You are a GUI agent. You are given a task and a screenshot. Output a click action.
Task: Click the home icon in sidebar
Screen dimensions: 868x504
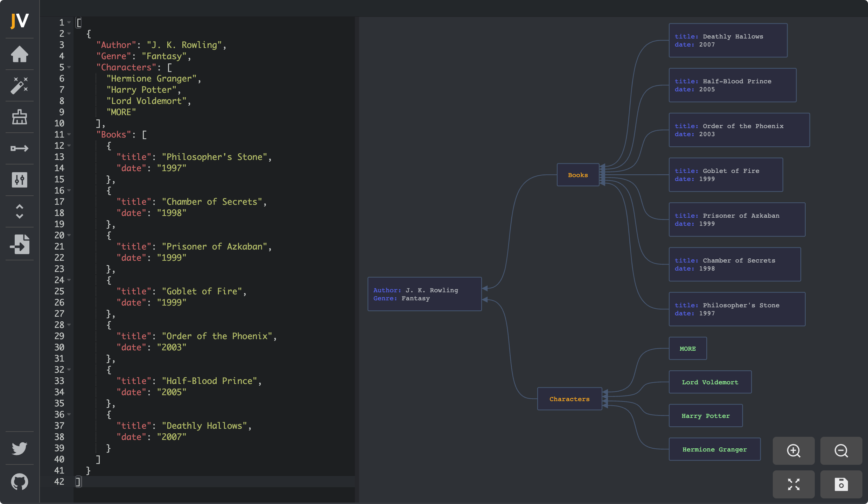[x=20, y=54]
